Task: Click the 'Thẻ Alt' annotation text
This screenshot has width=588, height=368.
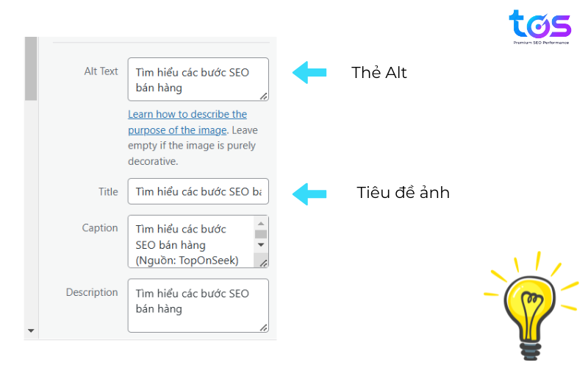Action: coord(379,72)
